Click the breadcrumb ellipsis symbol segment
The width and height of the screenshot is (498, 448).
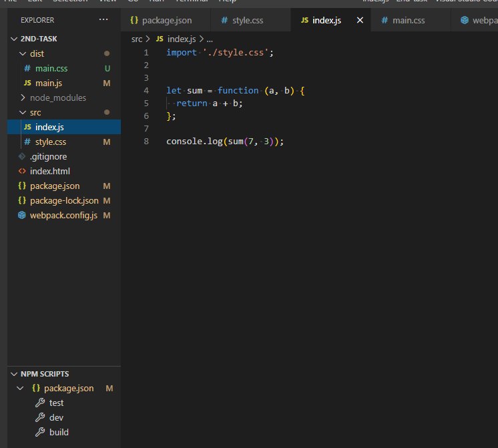(210, 39)
